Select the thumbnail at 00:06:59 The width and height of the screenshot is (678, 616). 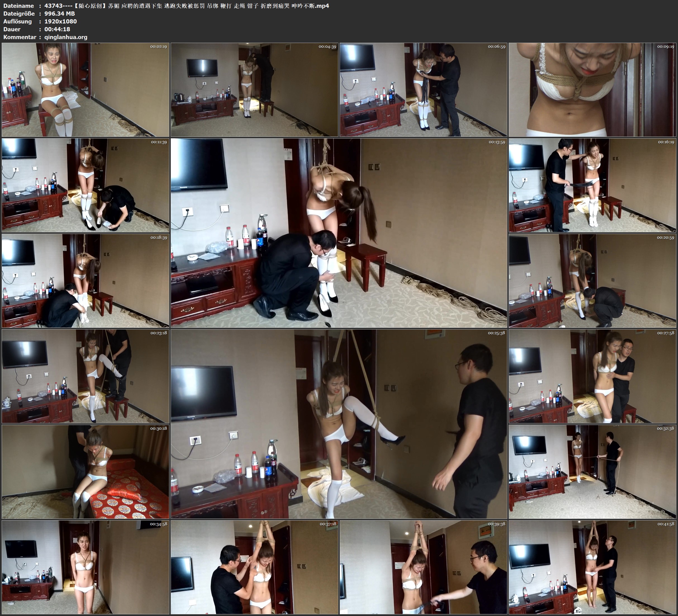(x=423, y=90)
